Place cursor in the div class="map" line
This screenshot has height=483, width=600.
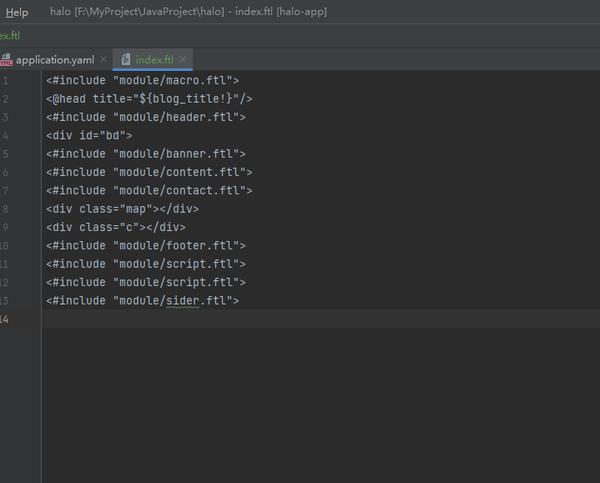[122, 209]
